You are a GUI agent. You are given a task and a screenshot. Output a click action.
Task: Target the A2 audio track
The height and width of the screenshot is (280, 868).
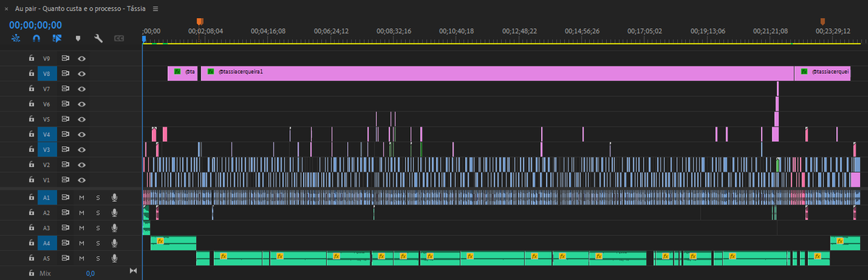click(47, 213)
